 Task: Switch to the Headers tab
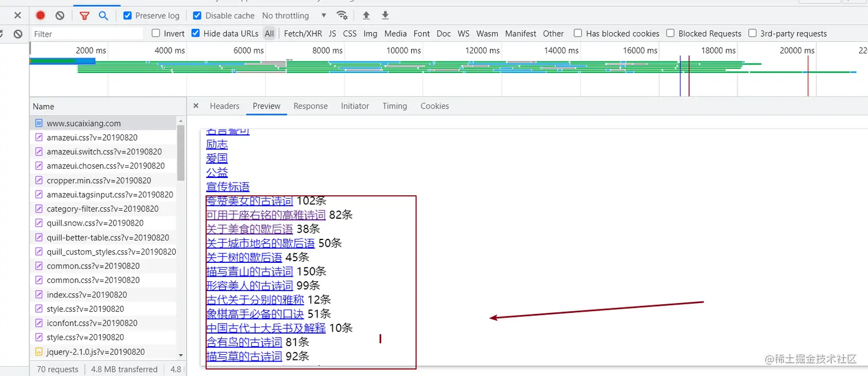tap(224, 106)
